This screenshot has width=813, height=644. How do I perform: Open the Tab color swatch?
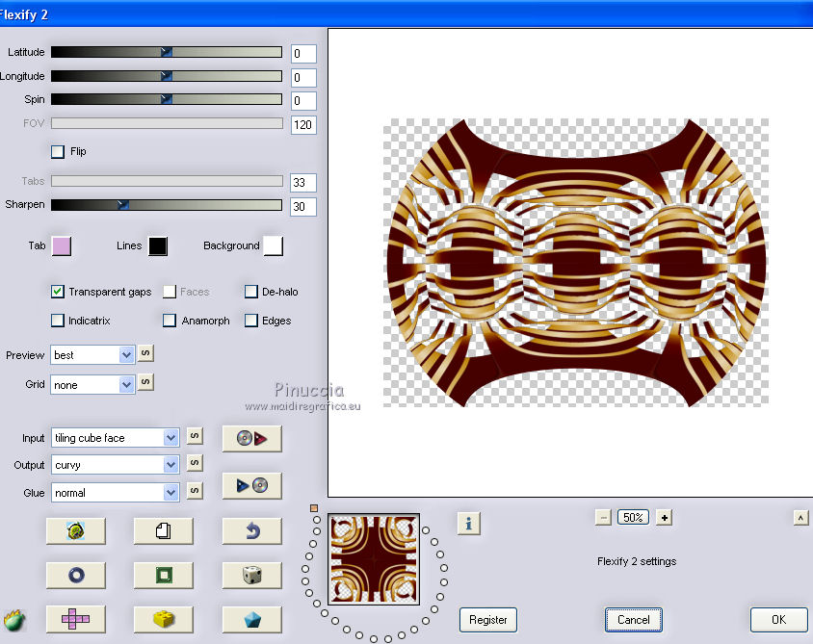[x=62, y=246]
